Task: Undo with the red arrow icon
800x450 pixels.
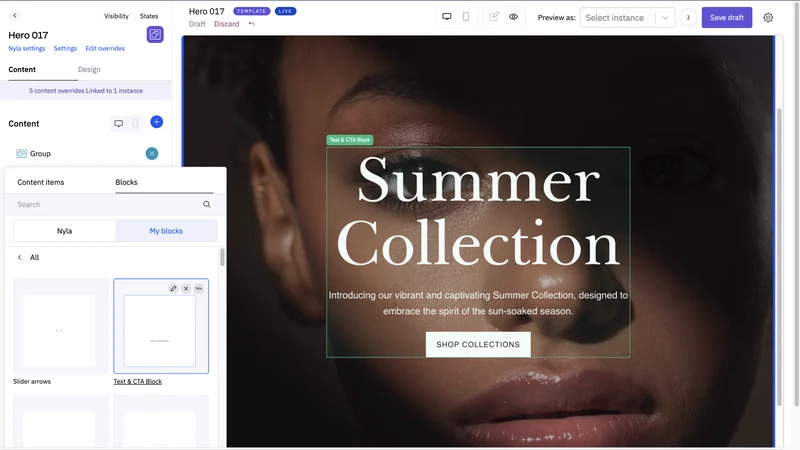Action: click(252, 24)
